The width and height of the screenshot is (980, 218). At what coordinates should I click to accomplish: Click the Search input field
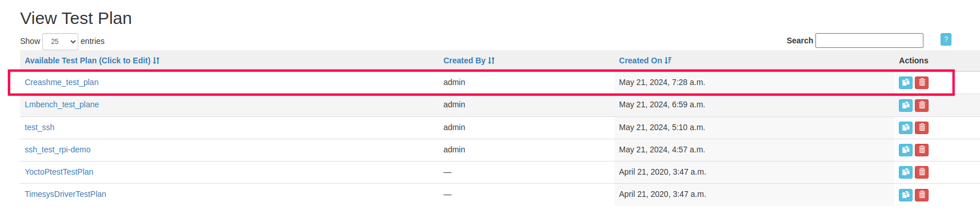coord(869,41)
